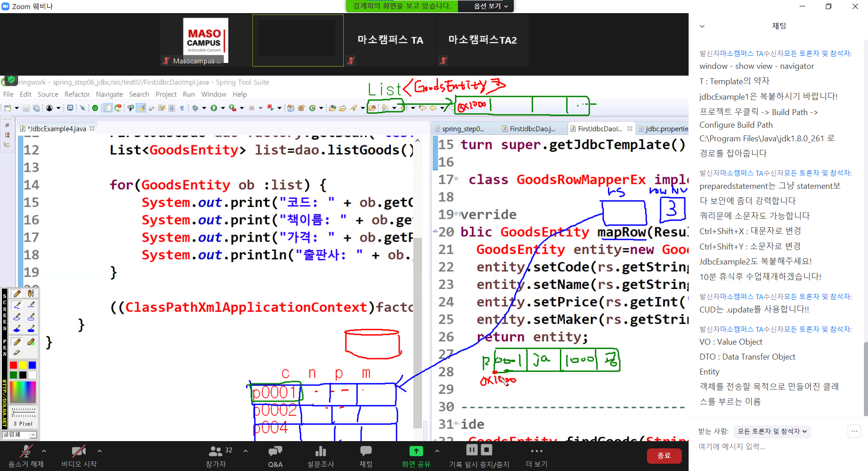The height and width of the screenshot is (471, 868).
Task: Open the Q&A panel
Action: pos(275,452)
